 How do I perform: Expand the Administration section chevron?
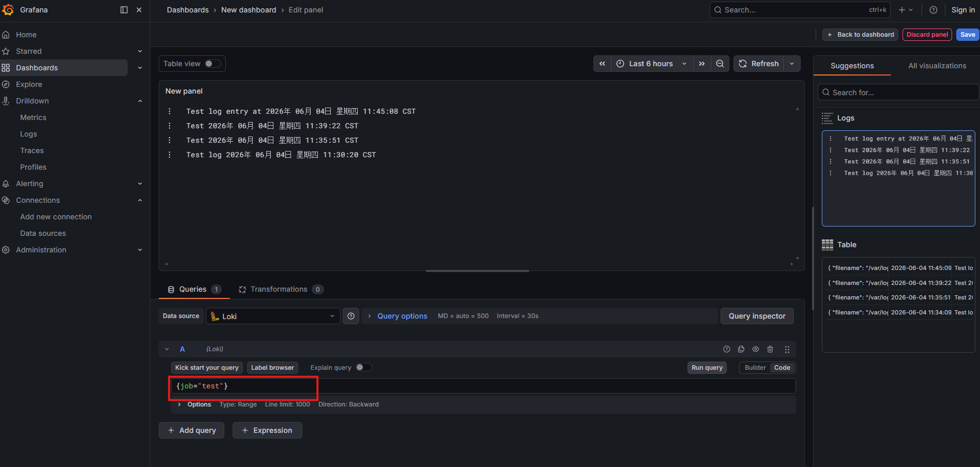140,250
